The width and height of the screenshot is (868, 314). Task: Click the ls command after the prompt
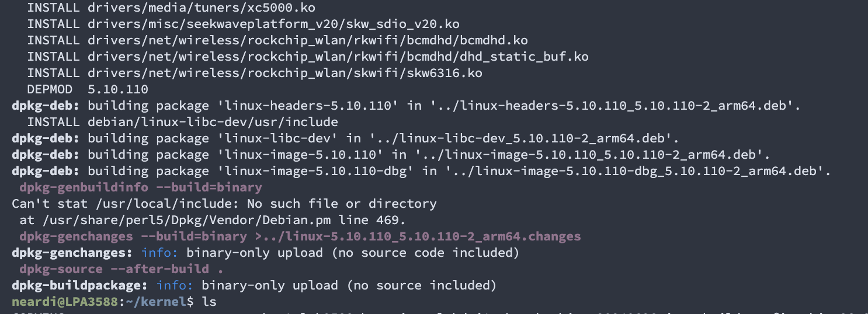click(x=209, y=302)
